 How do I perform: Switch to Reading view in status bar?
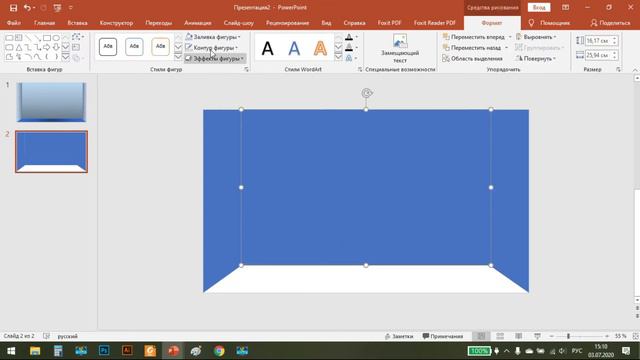[518, 336]
